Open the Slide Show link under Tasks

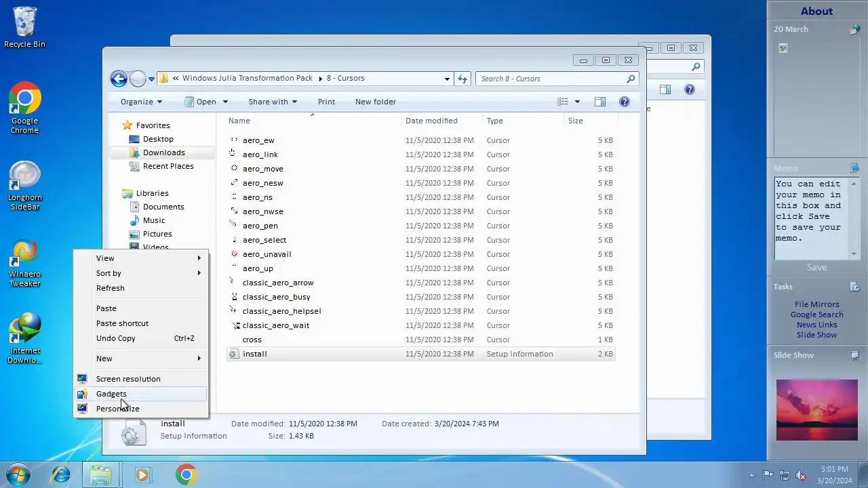click(816, 335)
